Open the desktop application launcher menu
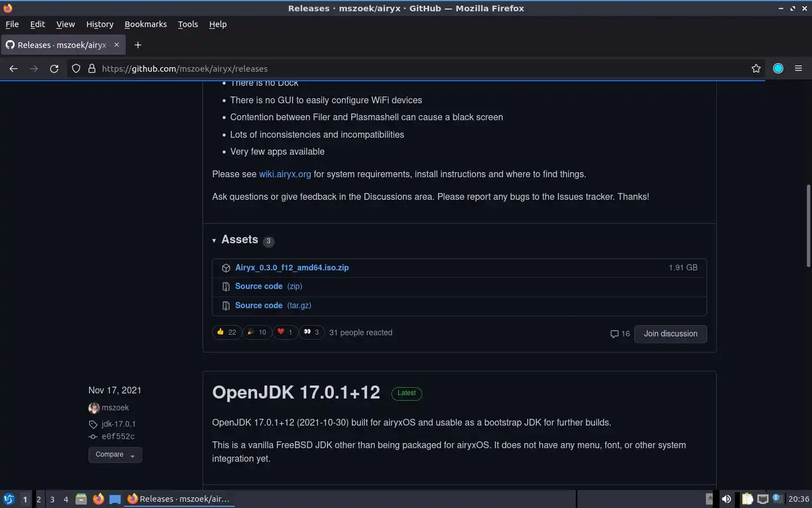This screenshot has height=508, width=812. 8,499
